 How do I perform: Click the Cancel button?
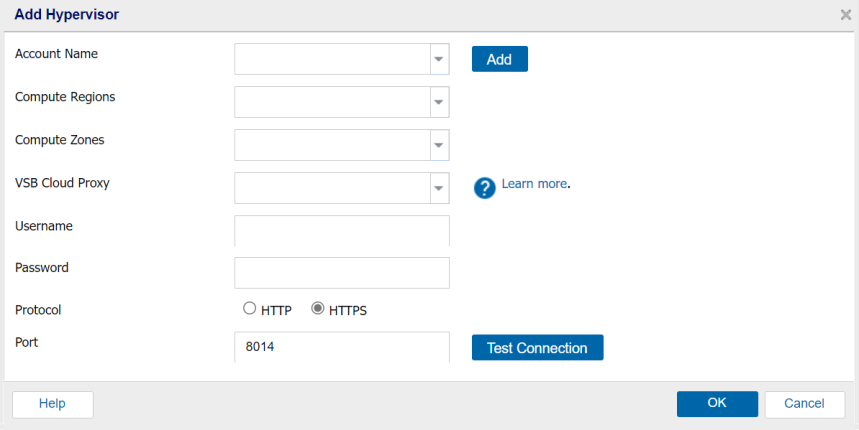[805, 404]
